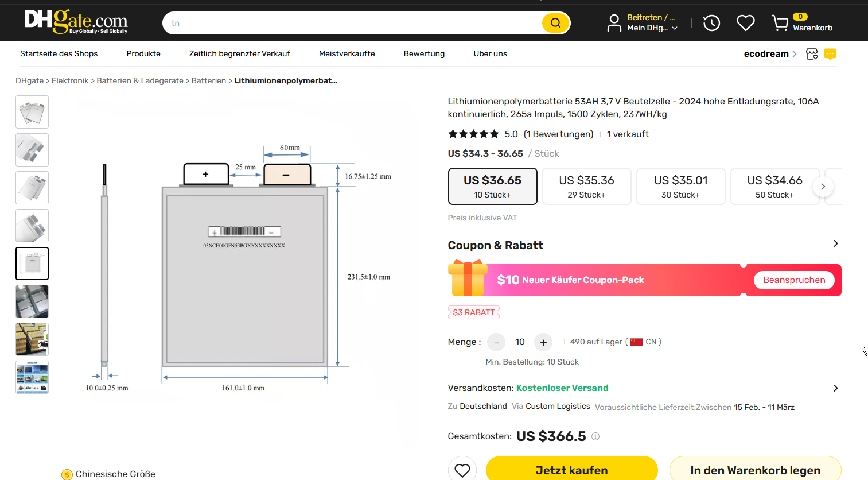
Task: Select the US $36.65 10 Stück+ price tier
Action: point(492,186)
